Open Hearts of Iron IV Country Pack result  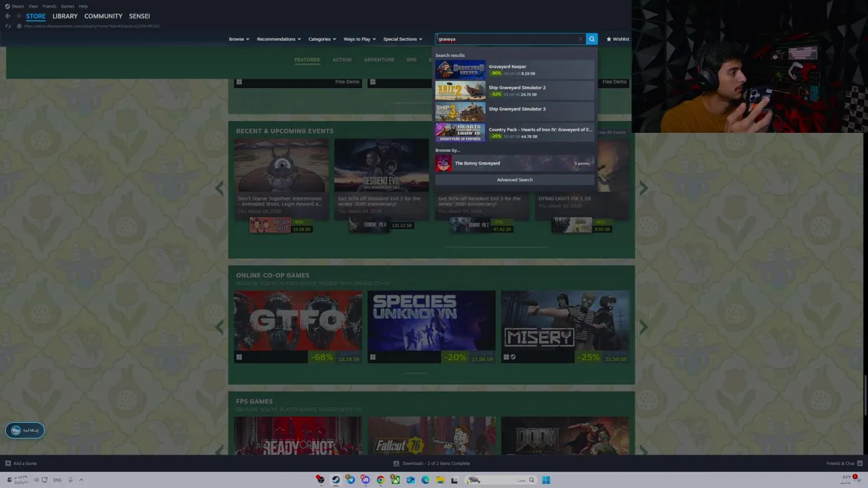[515, 133]
